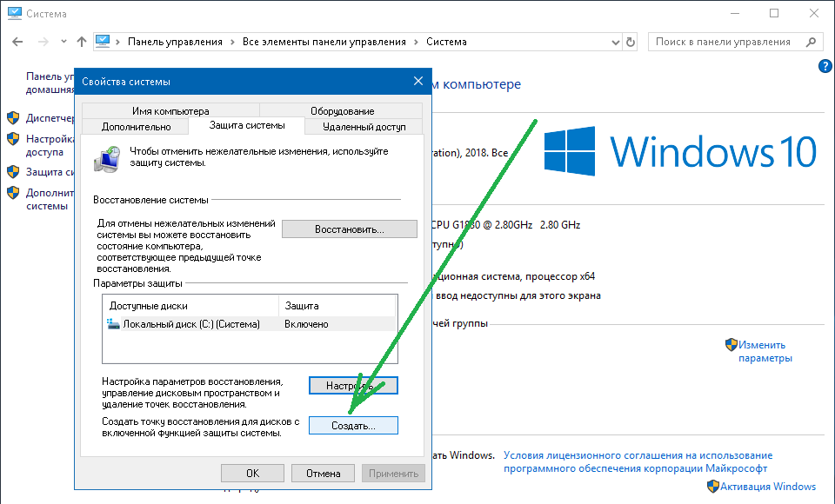Viewport: 835px width, 504px height.
Task: Click shield icon next to 'Диспетчер' link
Action: [13, 117]
